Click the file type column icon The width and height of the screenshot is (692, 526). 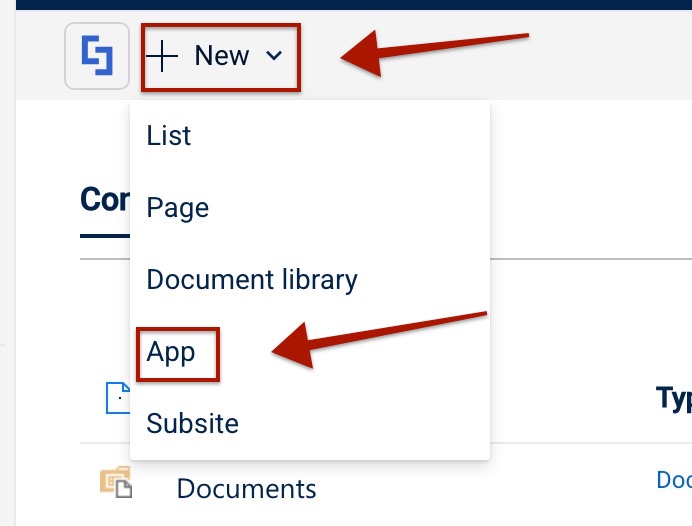tap(118, 398)
